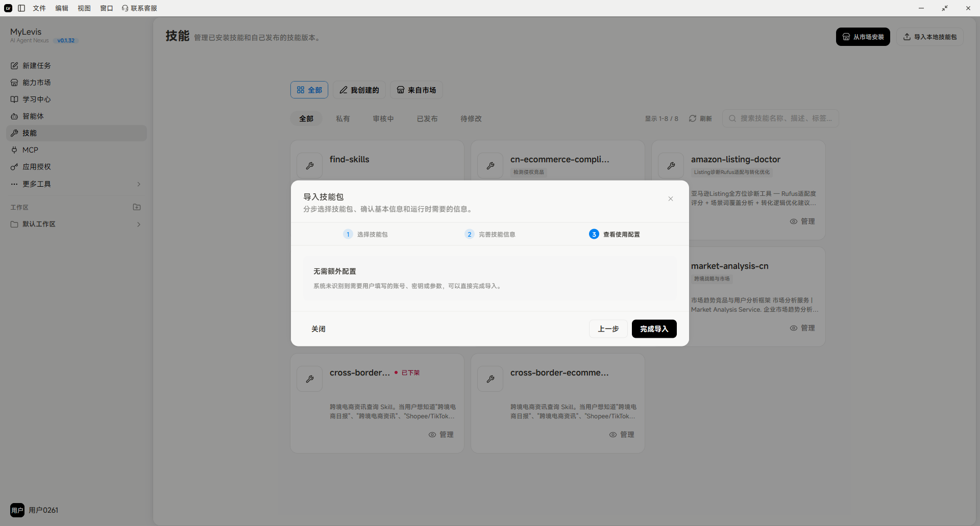
Task: Click 管理 on amazon-listing-doctor card
Action: (x=802, y=221)
